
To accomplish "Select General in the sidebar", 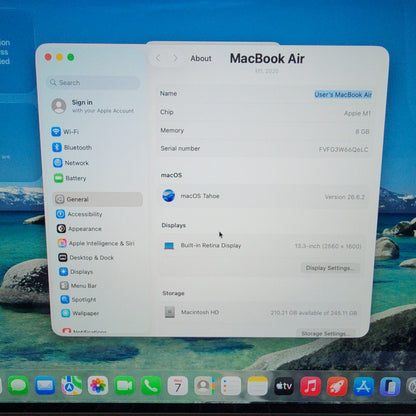I will coord(98,199).
